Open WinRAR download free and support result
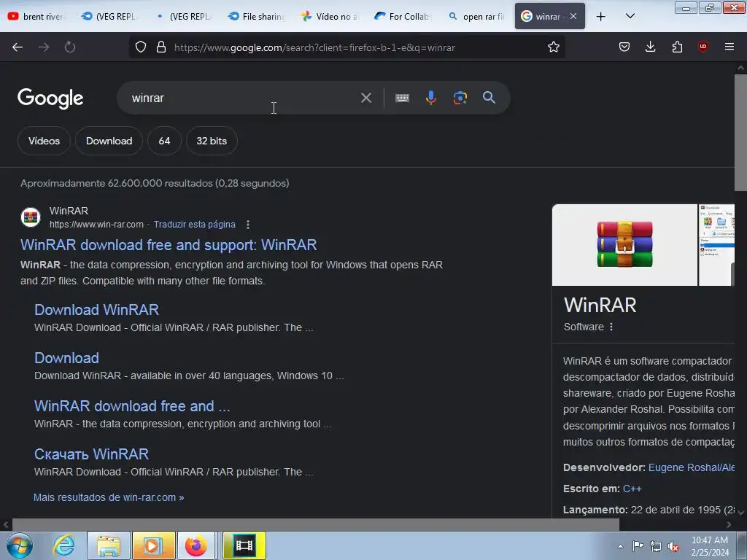 pyautogui.click(x=169, y=245)
